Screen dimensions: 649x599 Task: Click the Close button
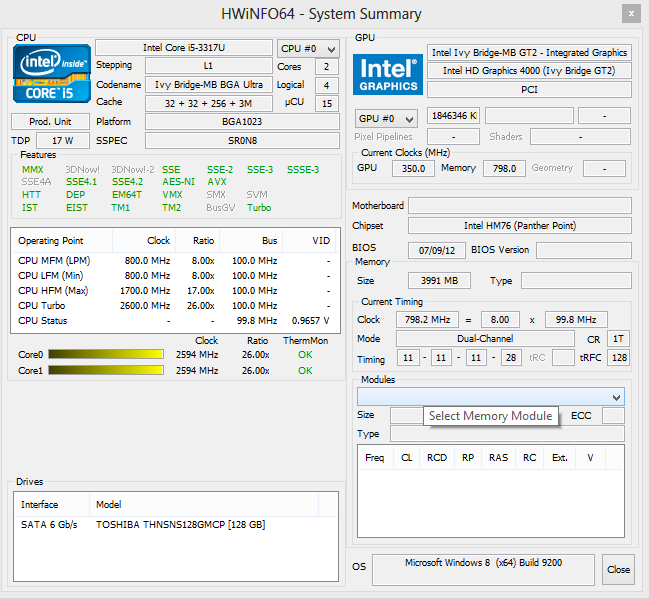click(x=618, y=570)
